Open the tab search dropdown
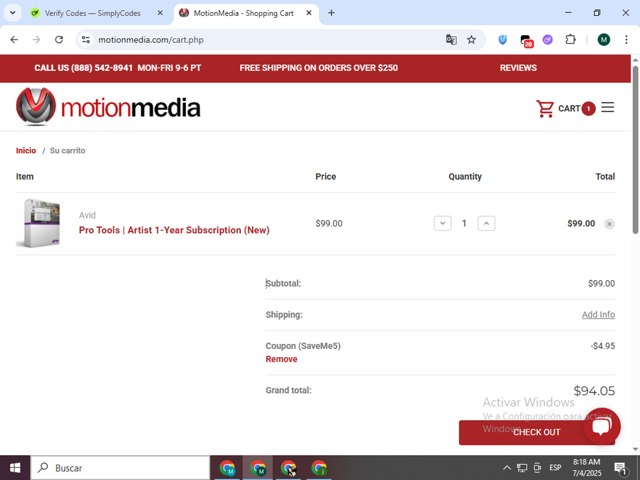The image size is (640, 480). pos(13,13)
